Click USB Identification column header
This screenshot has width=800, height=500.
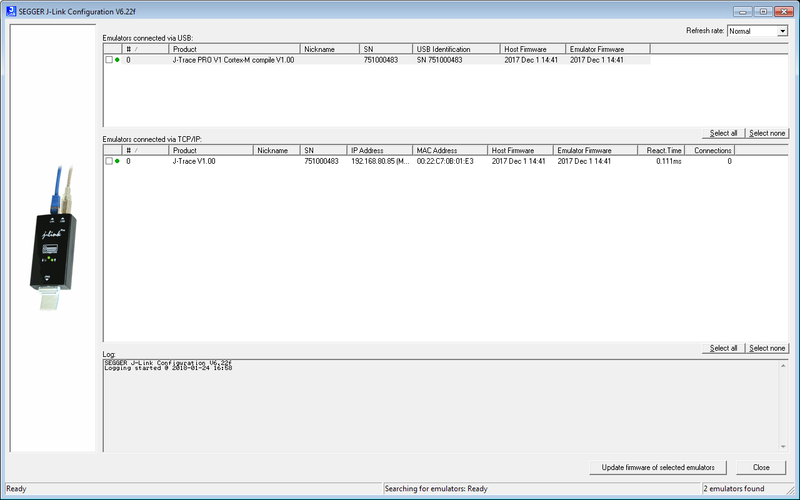(456, 49)
